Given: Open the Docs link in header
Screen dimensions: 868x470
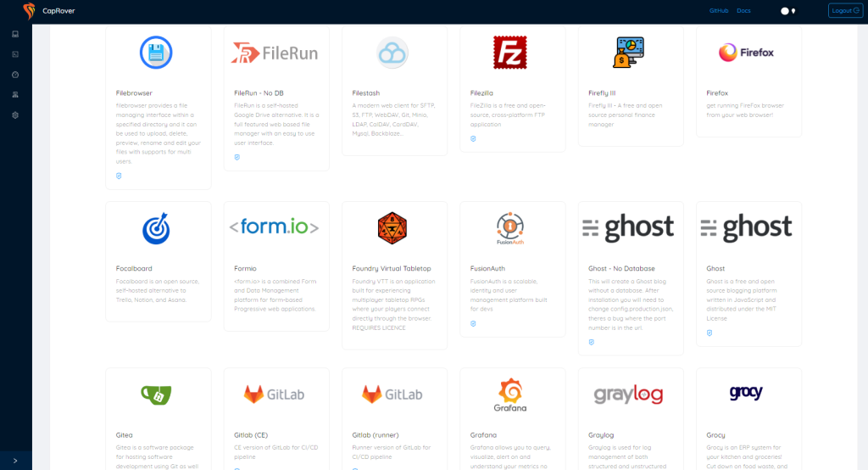Looking at the screenshot, I should (743, 10).
